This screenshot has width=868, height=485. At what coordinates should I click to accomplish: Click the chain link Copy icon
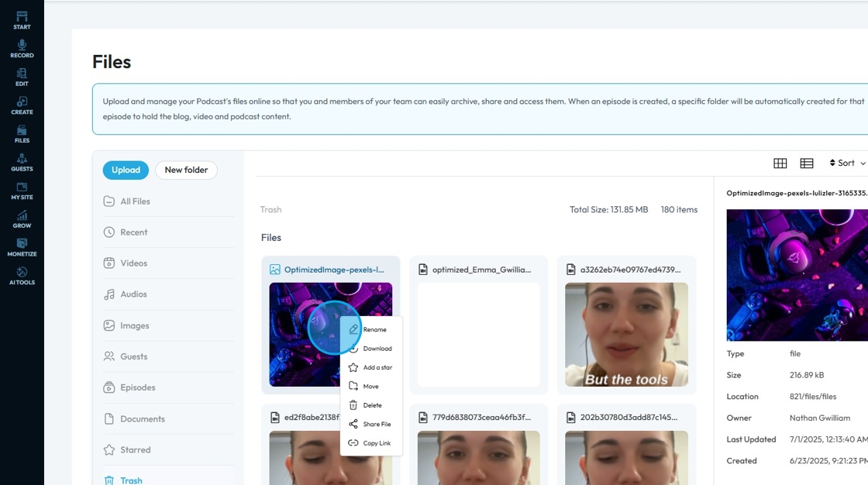353,443
